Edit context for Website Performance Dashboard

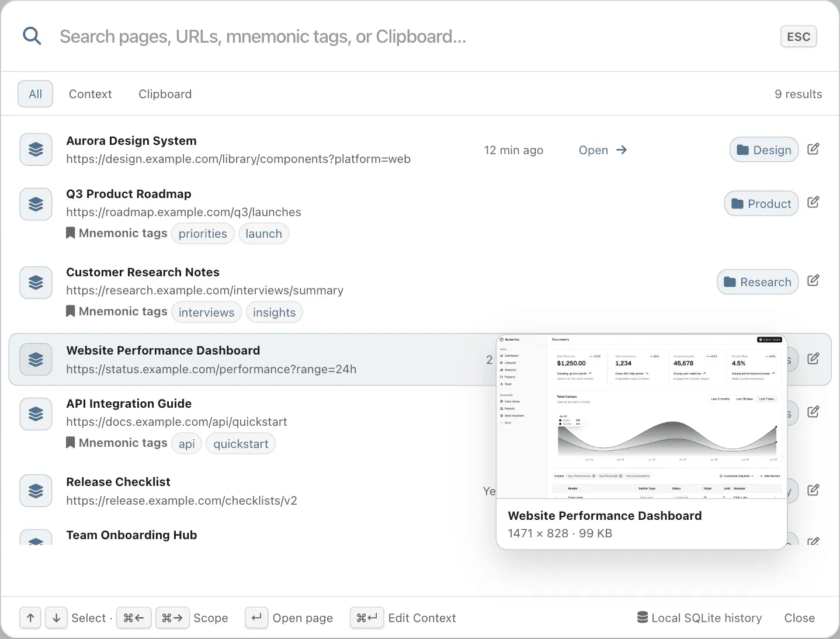pos(813,359)
